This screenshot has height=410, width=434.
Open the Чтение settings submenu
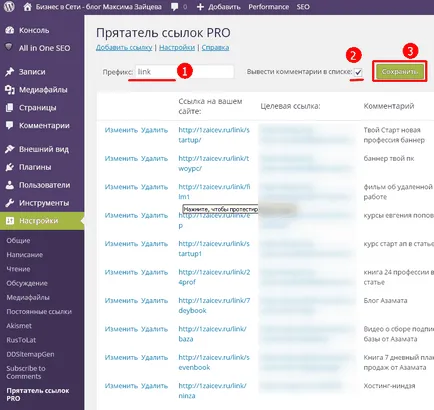tap(18, 269)
